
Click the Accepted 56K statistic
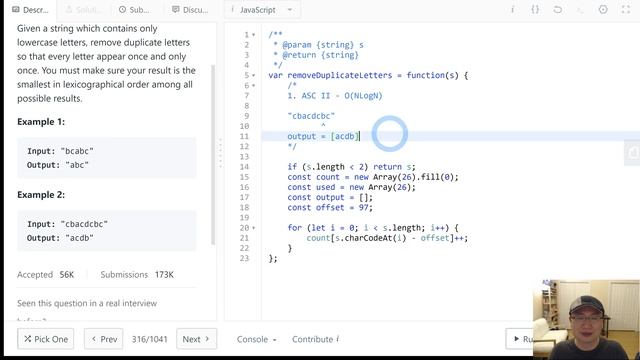[x=45, y=275]
